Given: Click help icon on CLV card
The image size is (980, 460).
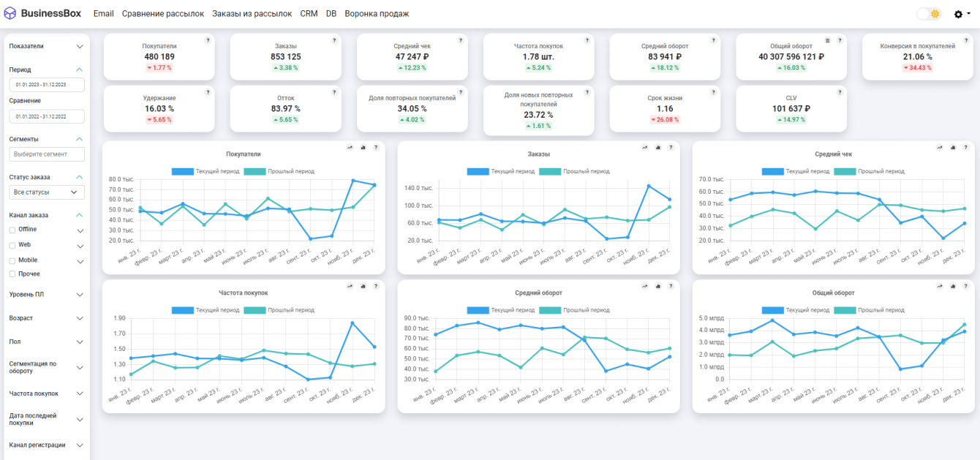Looking at the screenshot, I should click(x=840, y=92).
